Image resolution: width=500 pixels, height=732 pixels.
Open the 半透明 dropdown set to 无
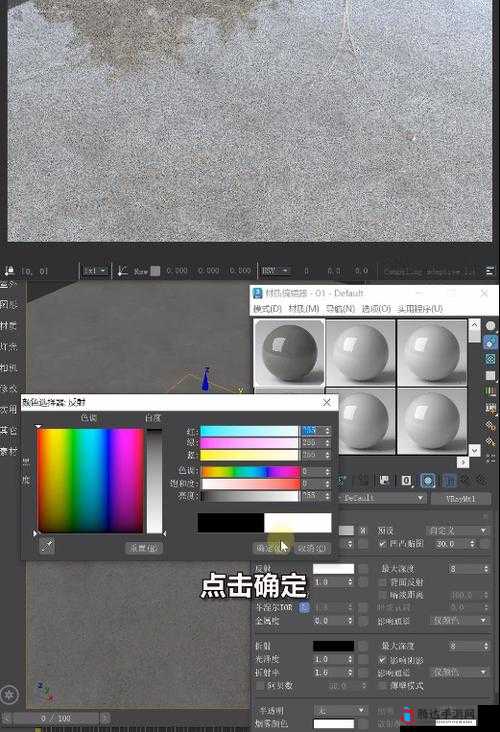(x=341, y=710)
